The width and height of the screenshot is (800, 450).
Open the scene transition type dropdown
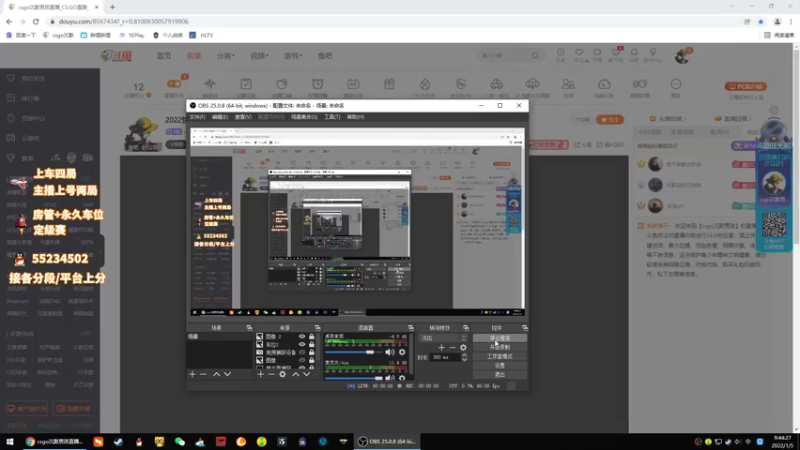(x=442, y=338)
